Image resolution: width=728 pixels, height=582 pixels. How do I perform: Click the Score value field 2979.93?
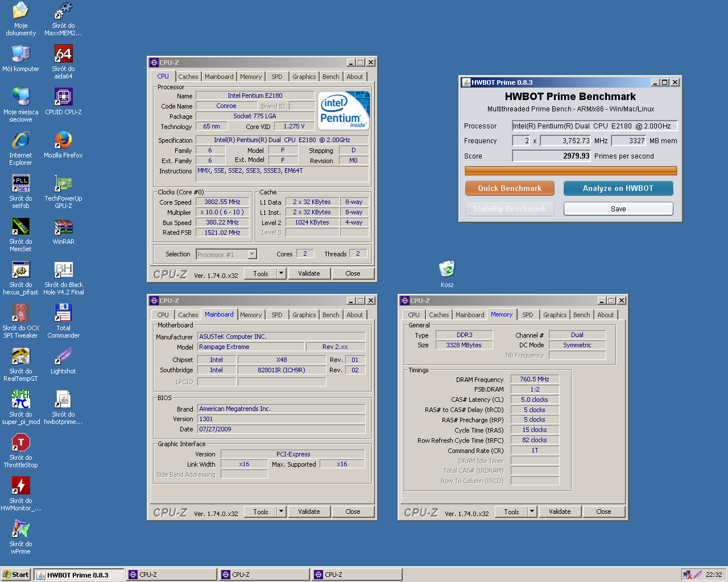551,156
